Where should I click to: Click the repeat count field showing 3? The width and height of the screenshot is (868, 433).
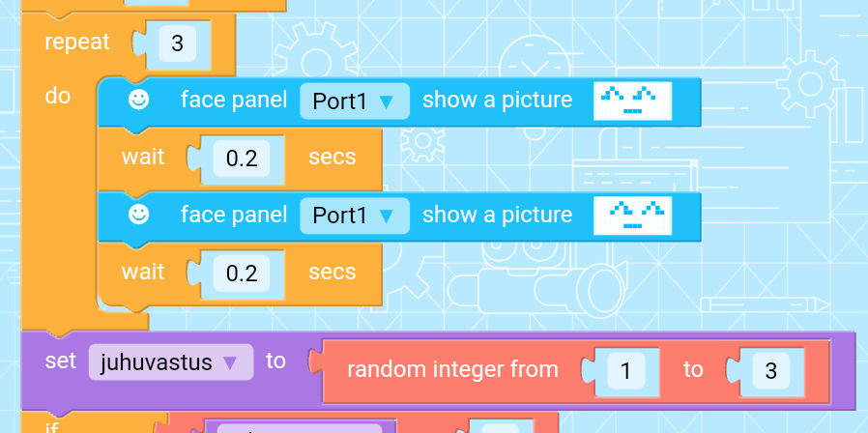pyautogui.click(x=177, y=43)
